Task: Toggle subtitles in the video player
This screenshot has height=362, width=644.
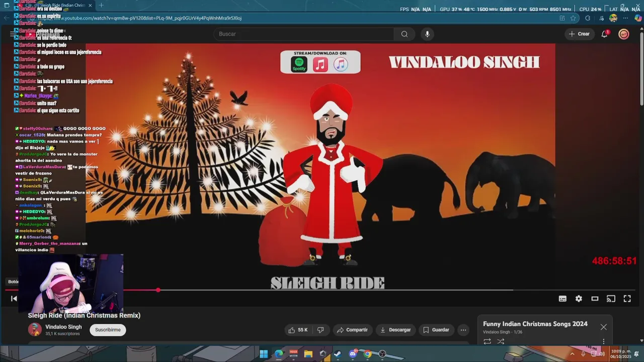Action: tap(562, 299)
